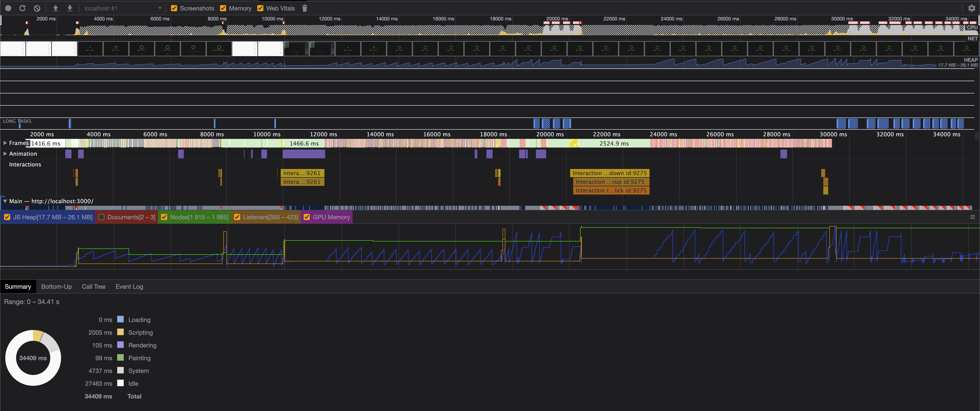Open the memory counters hamburger menu
This screenshot has width=980, height=411.
(972, 217)
